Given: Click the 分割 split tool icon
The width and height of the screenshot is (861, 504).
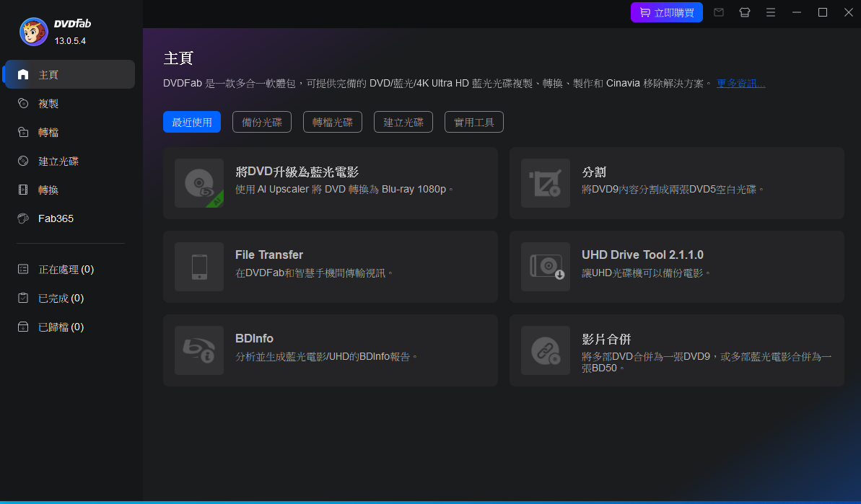Looking at the screenshot, I should click(x=546, y=183).
